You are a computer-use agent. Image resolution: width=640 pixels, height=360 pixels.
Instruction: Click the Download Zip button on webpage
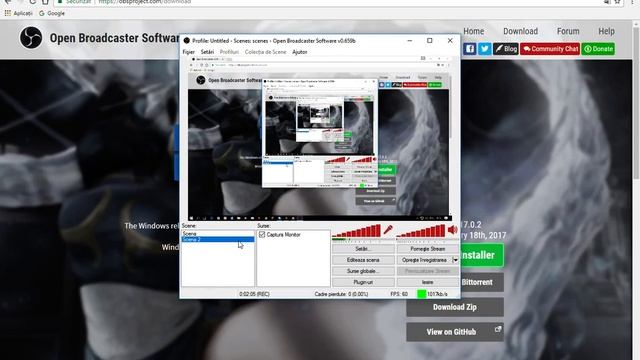point(455,307)
